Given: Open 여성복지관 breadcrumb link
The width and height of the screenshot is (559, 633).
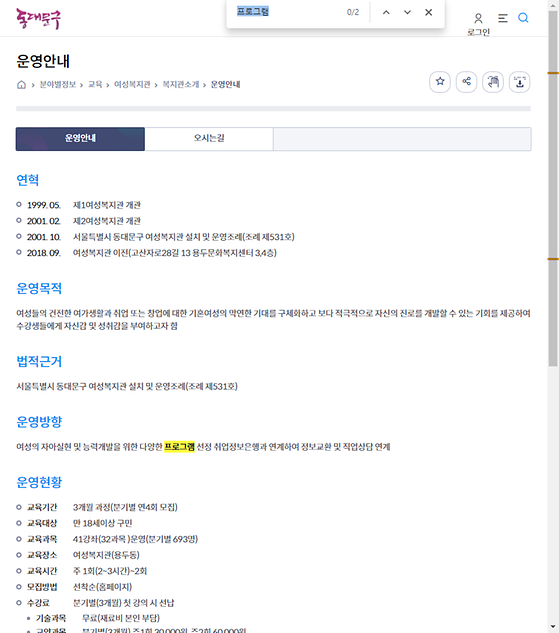Looking at the screenshot, I should [x=132, y=84].
